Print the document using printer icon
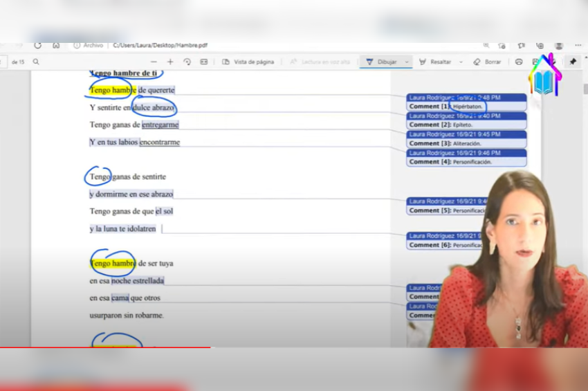 pyautogui.click(x=519, y=62)
